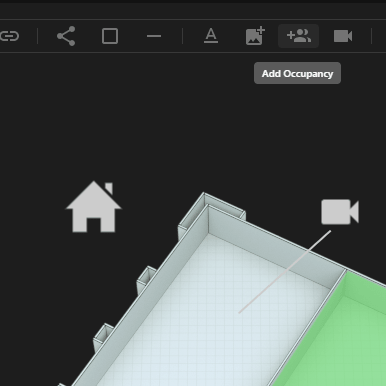
Task: Click the camera's leader line
Action: pyautogui.click(x=285, y=272)
